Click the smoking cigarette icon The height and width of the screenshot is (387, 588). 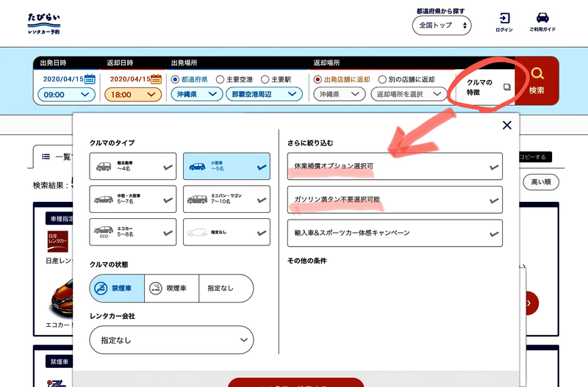tap(156, 288)
